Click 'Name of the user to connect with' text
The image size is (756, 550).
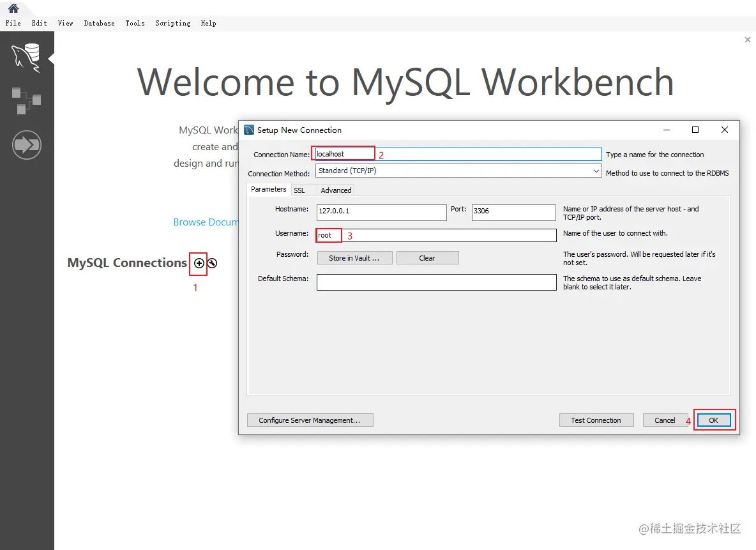[616, 234]
